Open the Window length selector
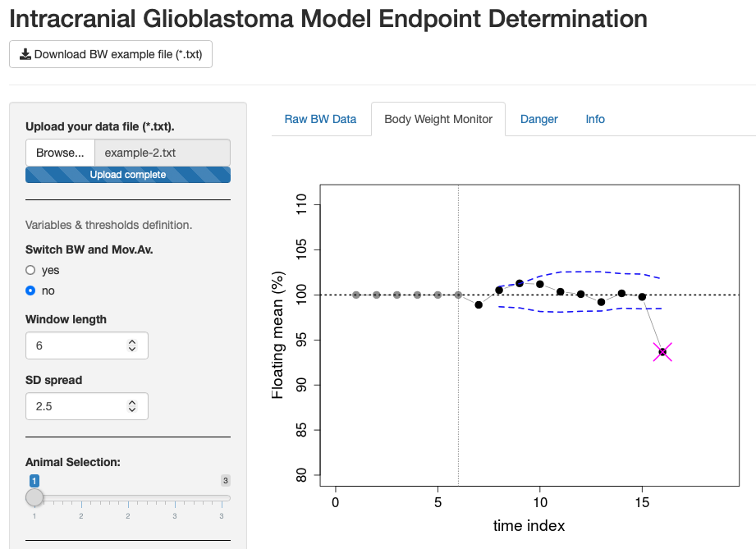This screenshot has height=549, width=756. 86,345
